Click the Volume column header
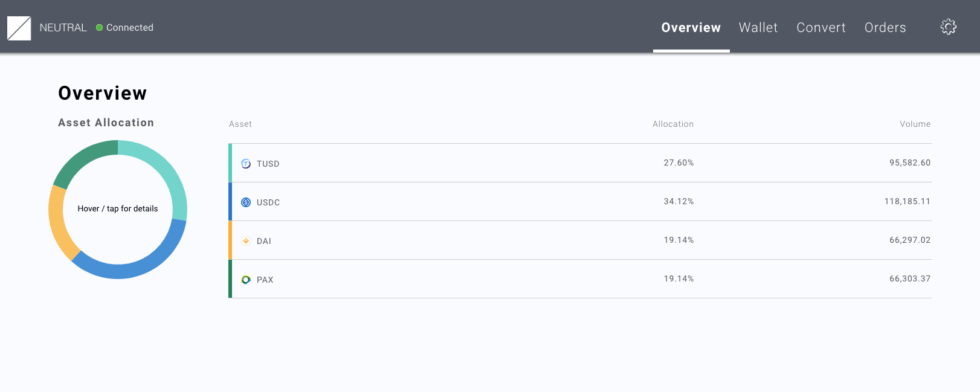Screen dimensions: 980x392 click(915, 124)
